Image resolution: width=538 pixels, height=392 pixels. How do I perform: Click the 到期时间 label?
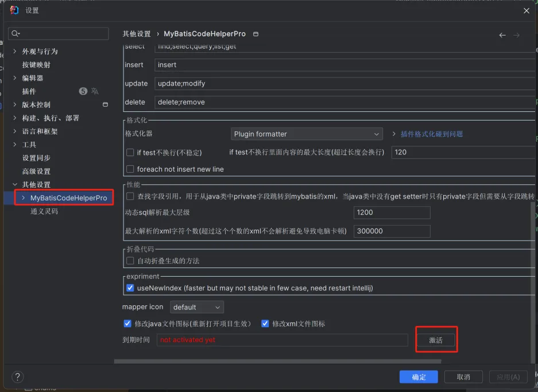136,340
